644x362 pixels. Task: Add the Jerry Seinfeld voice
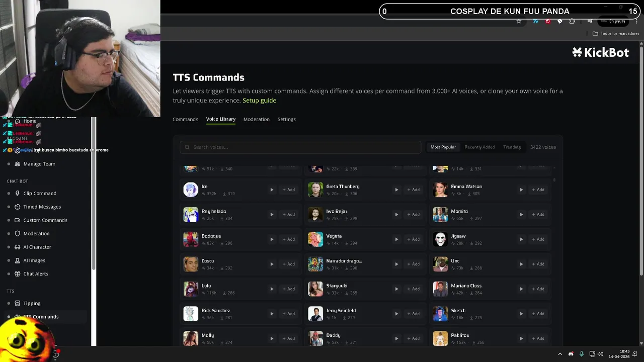click(414, 314)
